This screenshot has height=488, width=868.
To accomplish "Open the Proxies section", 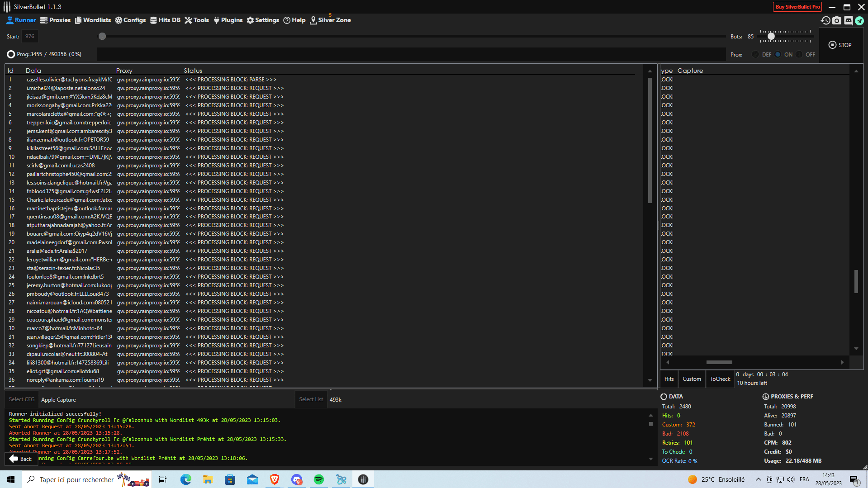I will coord(55,20).
